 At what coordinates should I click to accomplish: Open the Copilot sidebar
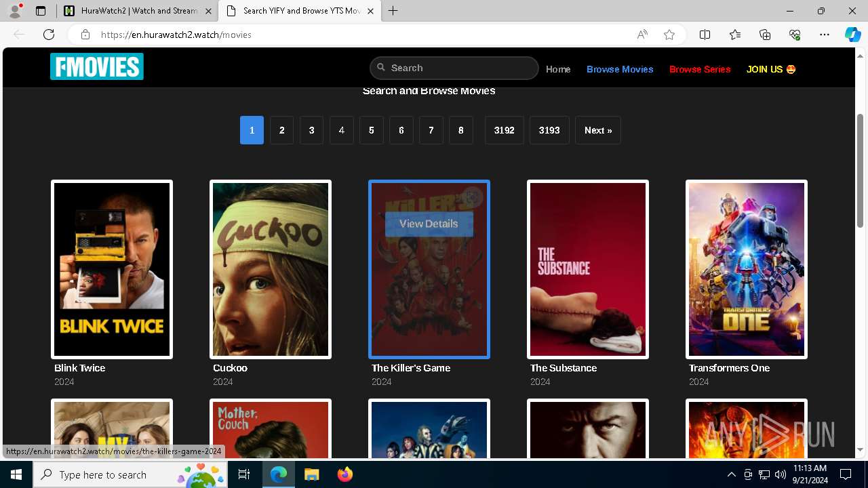point(852,35)
